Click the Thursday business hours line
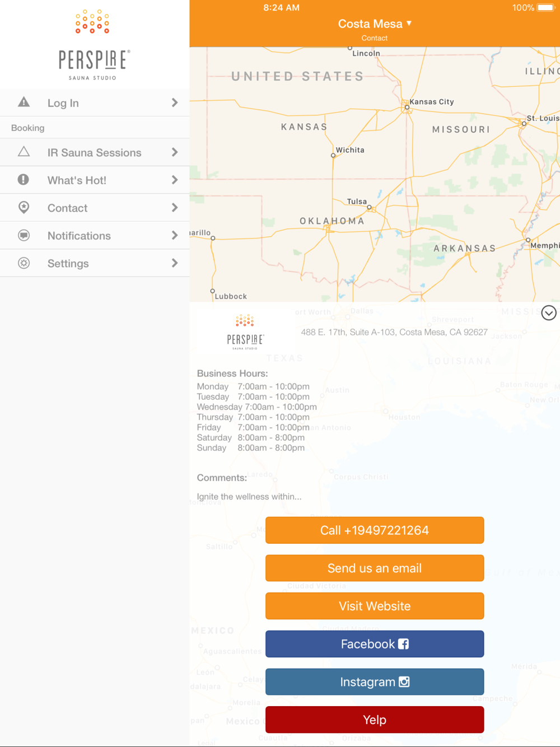 tap(253, 417)
